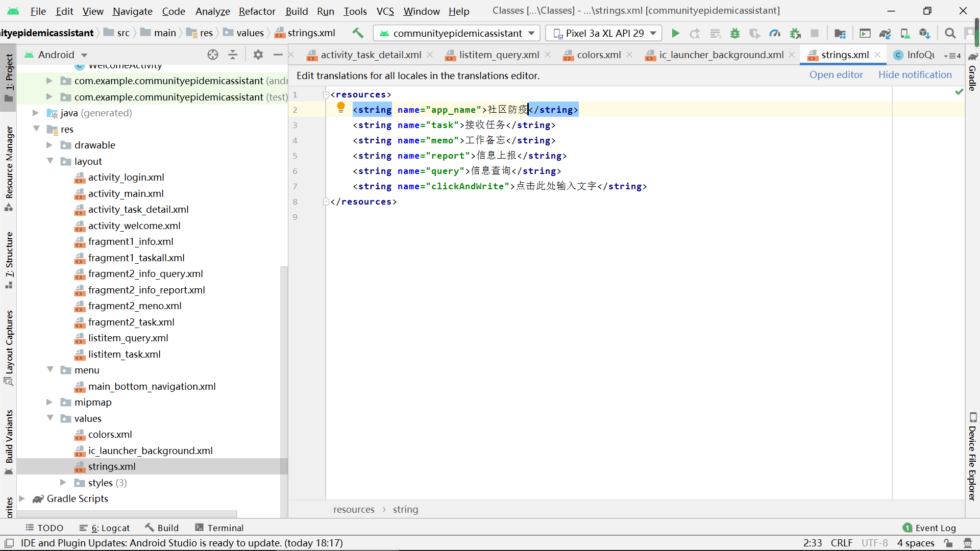
Task: Open AVD Manager from toolbar
Action: point(905,33)
